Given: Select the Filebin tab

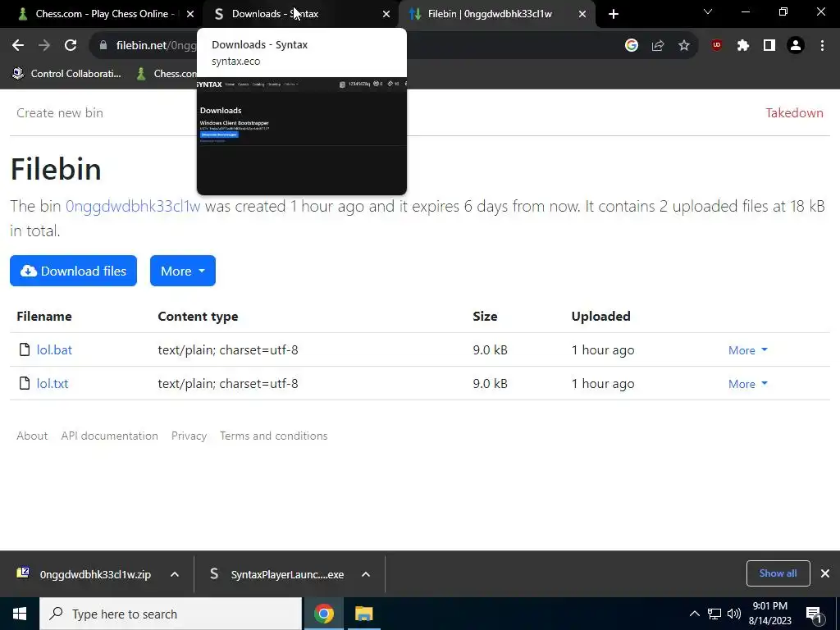Looking at the screenshot, I should coord(497,14).
